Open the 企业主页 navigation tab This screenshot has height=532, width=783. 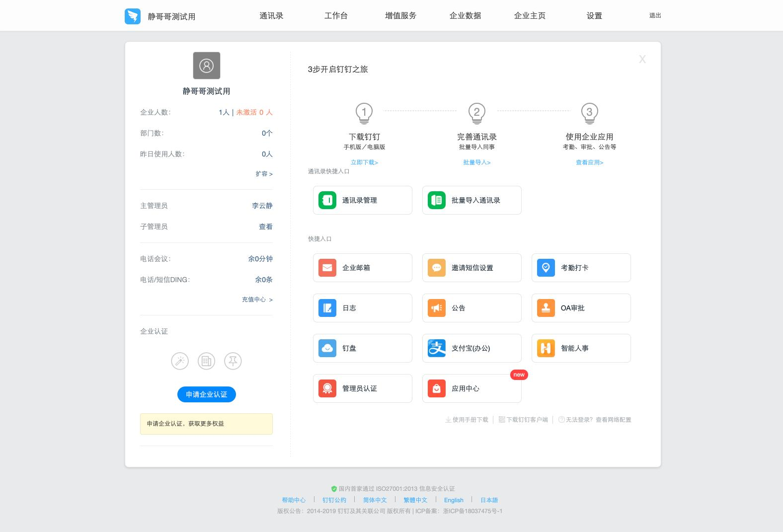tap(530, 16)
